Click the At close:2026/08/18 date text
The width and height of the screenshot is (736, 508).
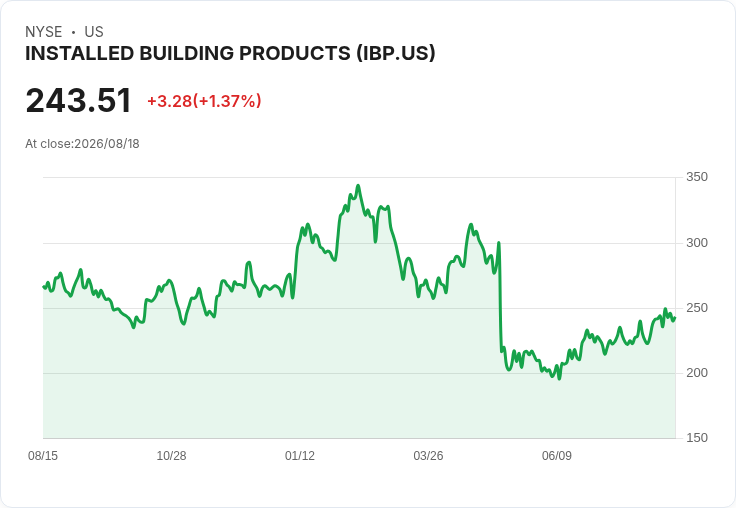[x=82, y=144]
